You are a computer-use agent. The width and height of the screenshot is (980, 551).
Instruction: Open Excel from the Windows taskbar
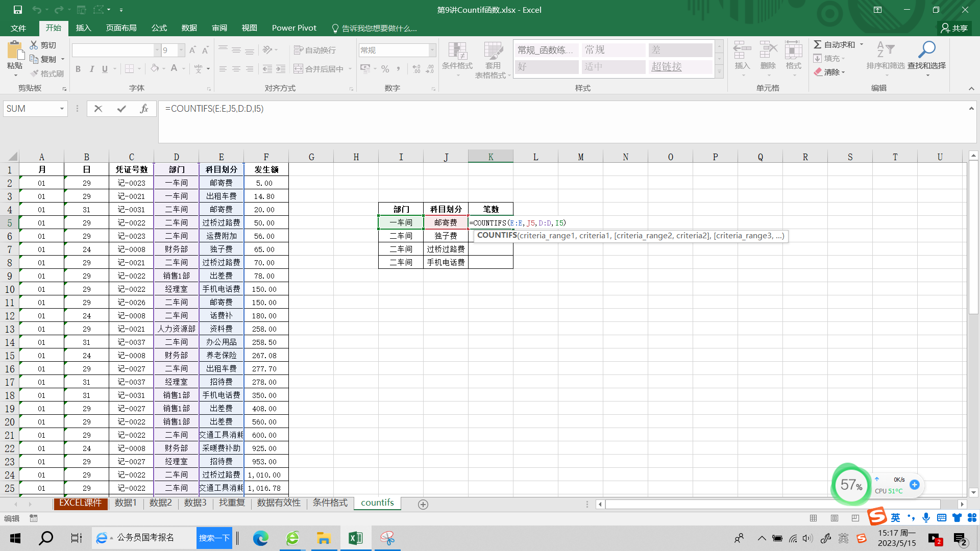point(355,538)
